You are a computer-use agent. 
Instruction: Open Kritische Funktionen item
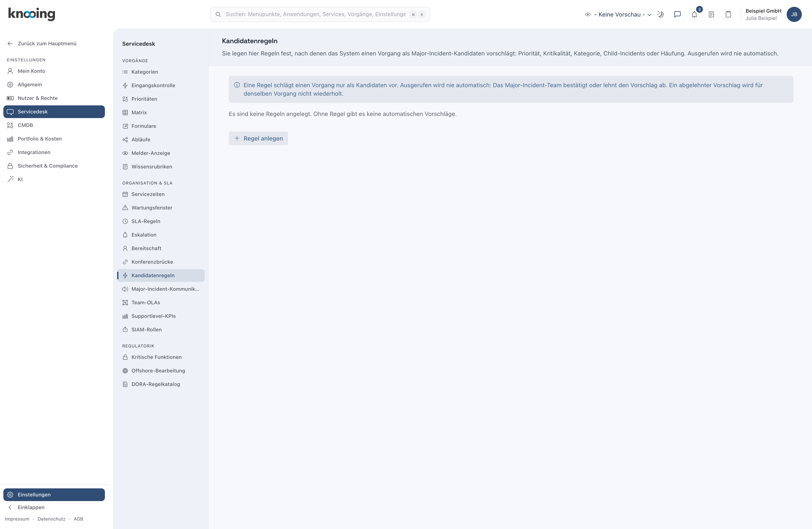point(161,357)
